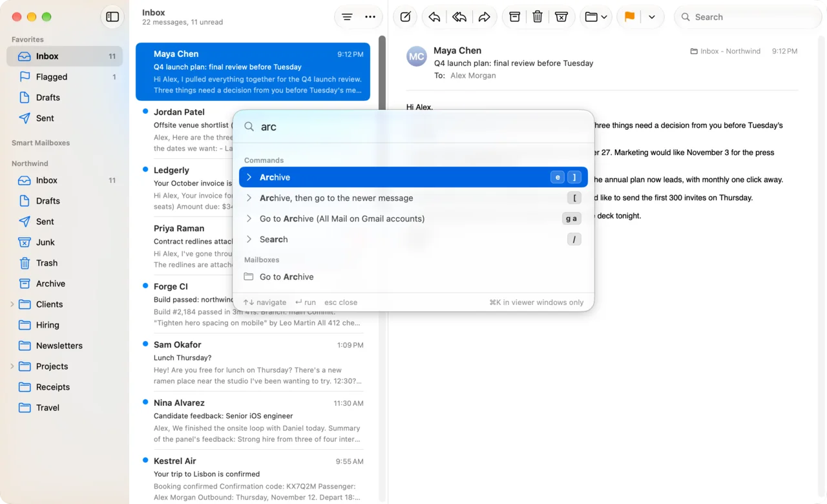Open Nina Alvarez's candidate feedback message
The width and height of the screenshot is (827, 504).
click(253, 421)
